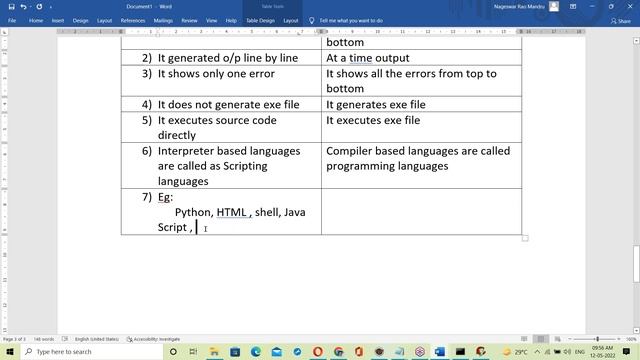Click the Share button
This screenshot has height=360, width=640.
click(x=620, y=21)
